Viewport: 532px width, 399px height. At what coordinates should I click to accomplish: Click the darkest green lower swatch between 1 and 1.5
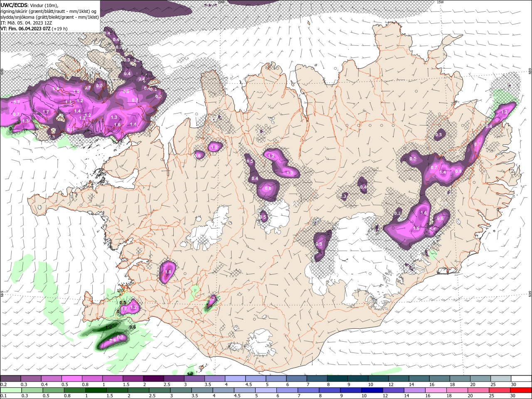pos(96,390)
